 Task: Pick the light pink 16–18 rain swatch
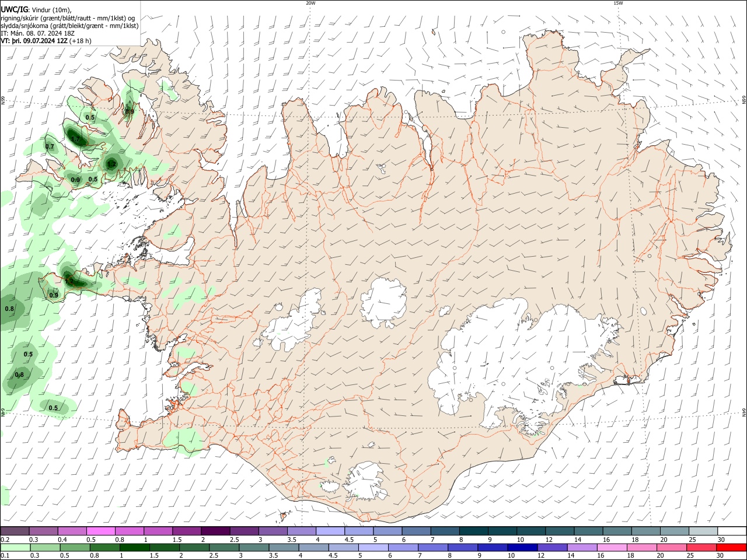612,547
